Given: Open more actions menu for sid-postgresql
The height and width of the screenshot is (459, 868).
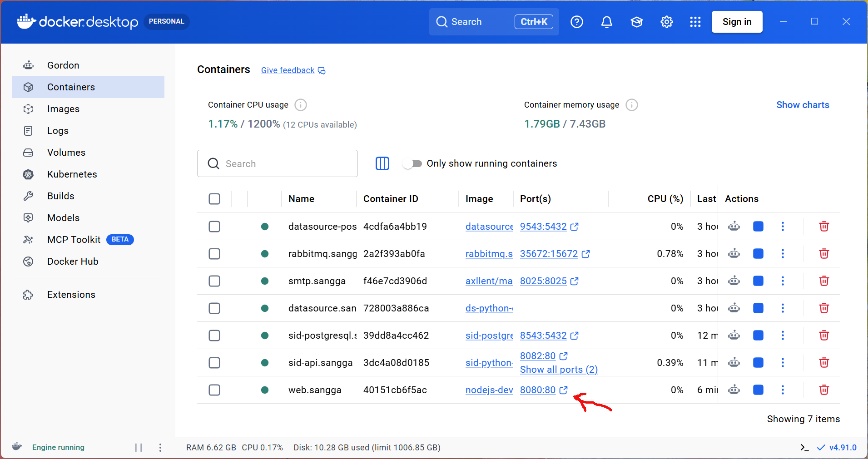Looking at the screenshot, I should (x=783, y=335).
